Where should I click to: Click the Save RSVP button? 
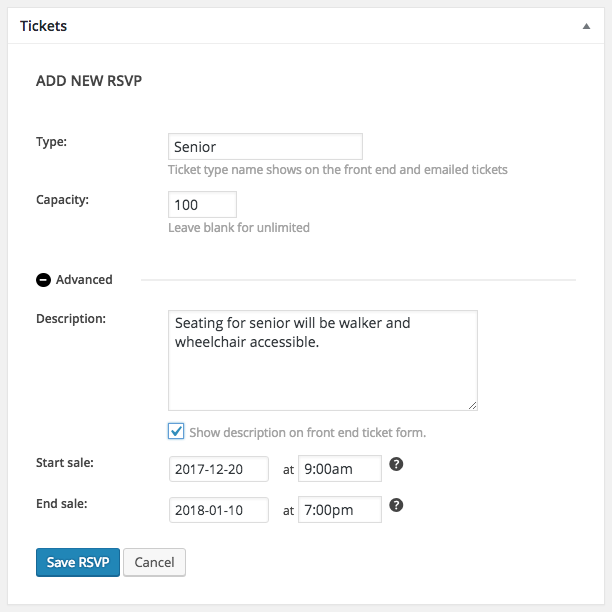[x=78, y=562]
